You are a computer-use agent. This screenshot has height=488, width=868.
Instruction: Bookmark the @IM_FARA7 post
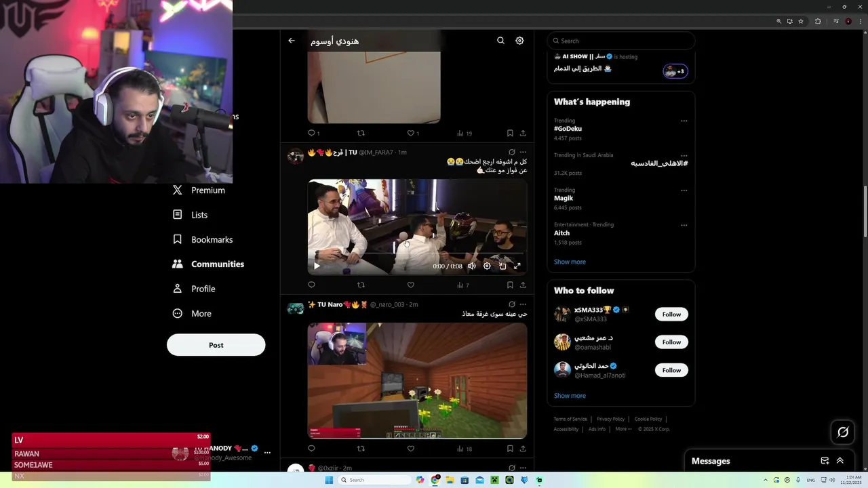click(x=510, y=285)
